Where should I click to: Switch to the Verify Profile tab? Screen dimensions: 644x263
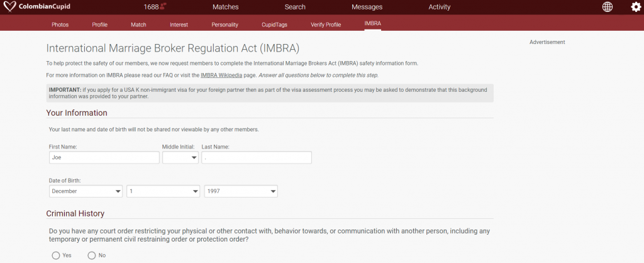(x=326, y=25)
